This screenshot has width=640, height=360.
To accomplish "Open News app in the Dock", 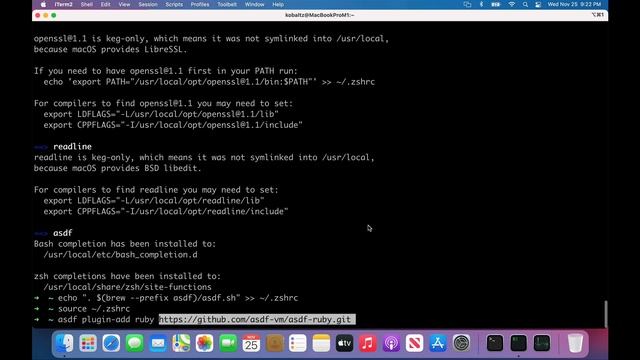I will [x=414, y=343].
